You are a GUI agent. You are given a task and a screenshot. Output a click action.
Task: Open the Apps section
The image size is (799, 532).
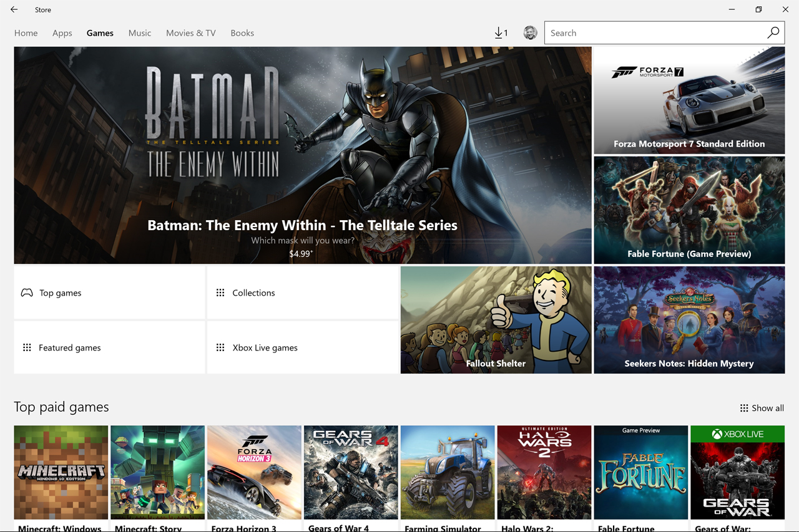[62, 32]
